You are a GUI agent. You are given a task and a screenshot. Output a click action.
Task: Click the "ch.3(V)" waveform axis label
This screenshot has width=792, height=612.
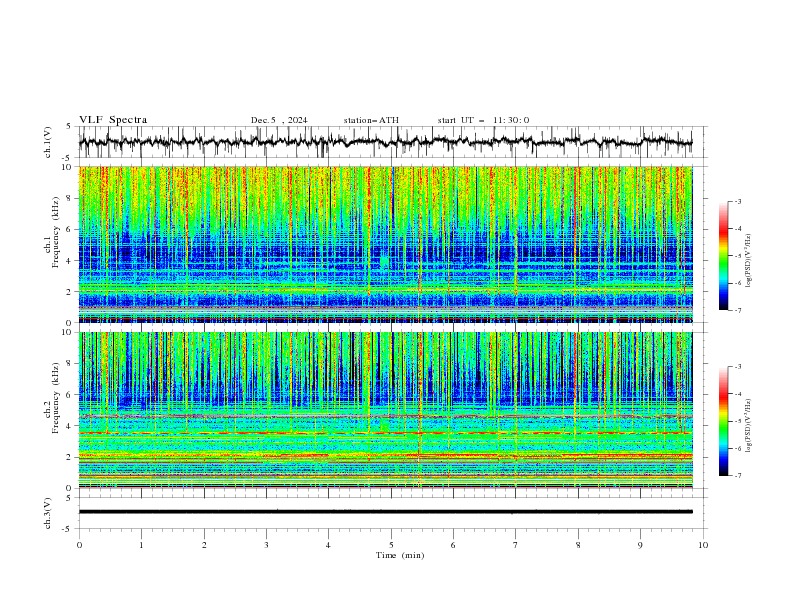[x=48, y=513]
